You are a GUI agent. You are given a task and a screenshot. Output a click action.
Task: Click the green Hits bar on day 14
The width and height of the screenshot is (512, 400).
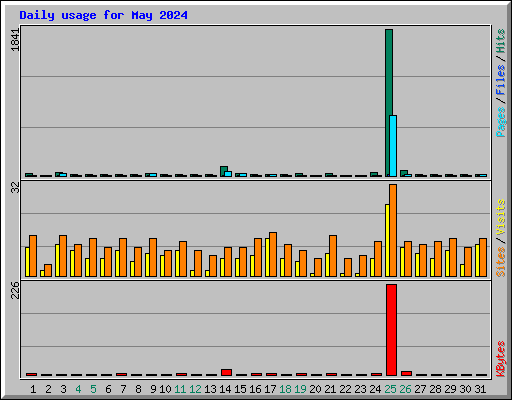tap(223, 171)
